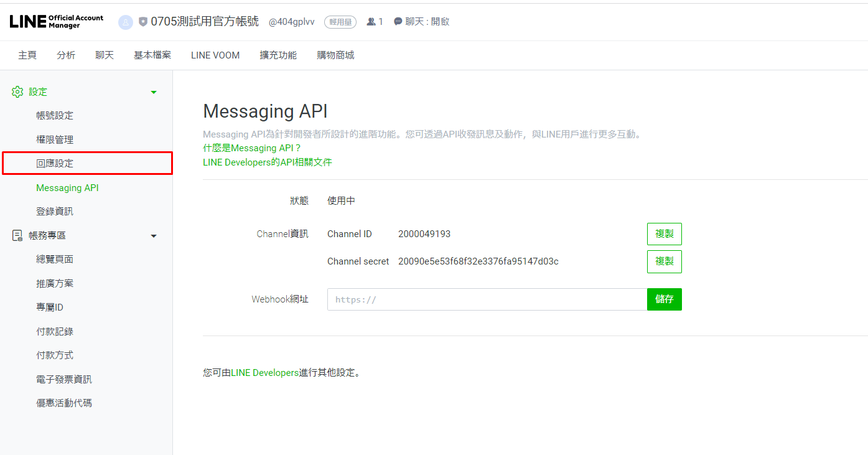Select 帳號設定 in the sidebar
The width and height of the screenshot is (868, 455).
[x=55, y=116]
